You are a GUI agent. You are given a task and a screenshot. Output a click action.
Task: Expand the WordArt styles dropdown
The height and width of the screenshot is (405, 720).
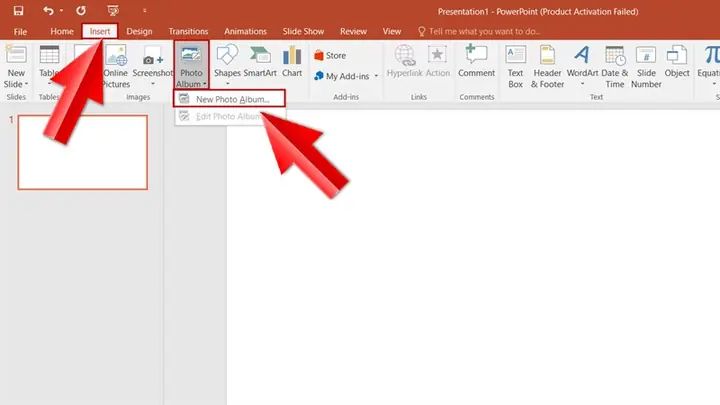[582, 84]
